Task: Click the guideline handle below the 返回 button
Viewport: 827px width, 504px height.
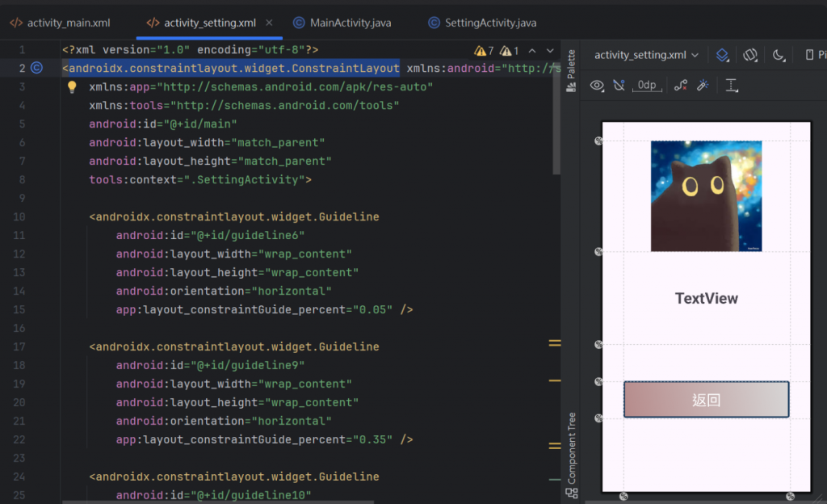Action: [598, 418]
